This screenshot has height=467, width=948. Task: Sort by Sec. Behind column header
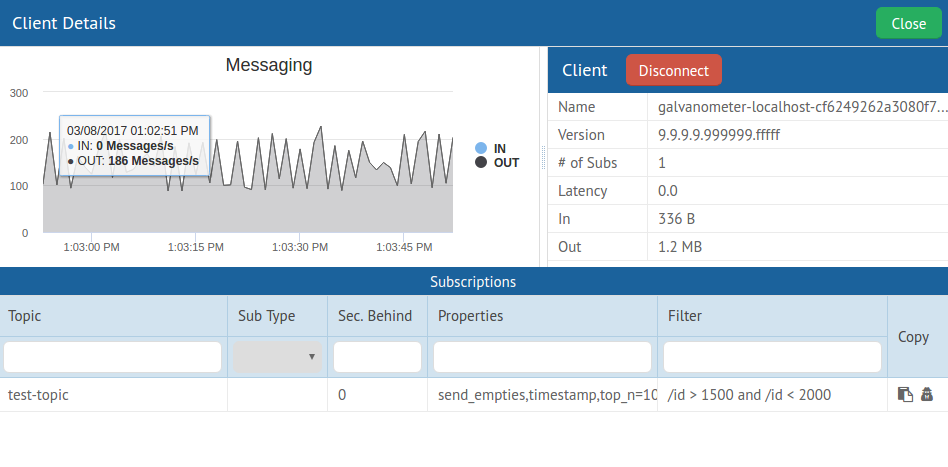(375, 316)
